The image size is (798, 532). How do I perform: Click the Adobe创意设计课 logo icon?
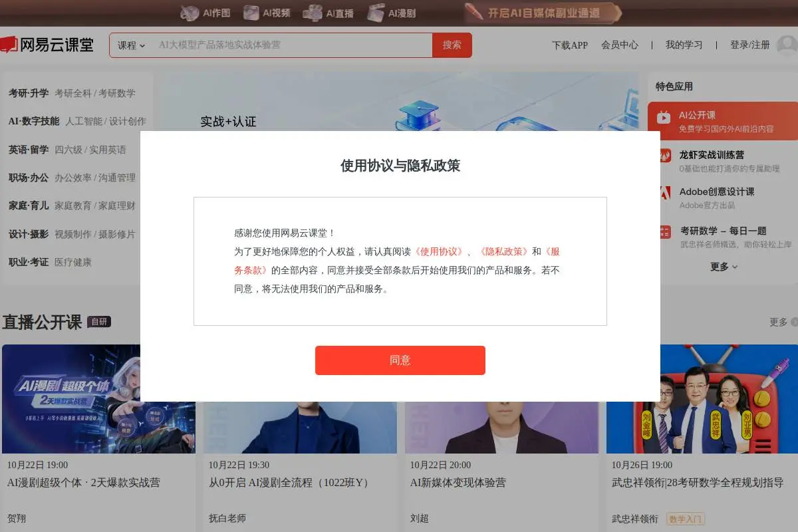665,194
